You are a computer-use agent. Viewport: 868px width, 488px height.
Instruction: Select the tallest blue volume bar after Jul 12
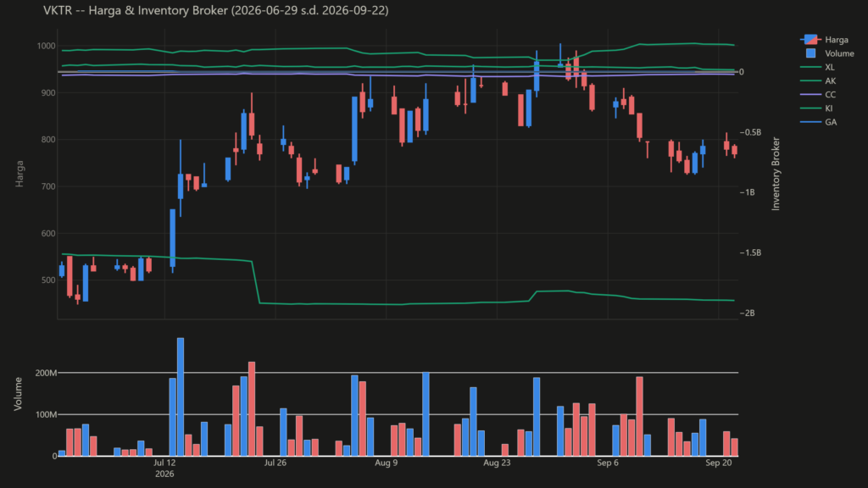pos(181,397)
